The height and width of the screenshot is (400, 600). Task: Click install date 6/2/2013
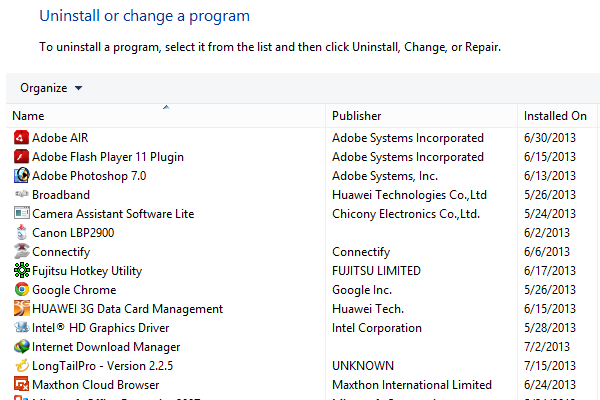point(547,233)
